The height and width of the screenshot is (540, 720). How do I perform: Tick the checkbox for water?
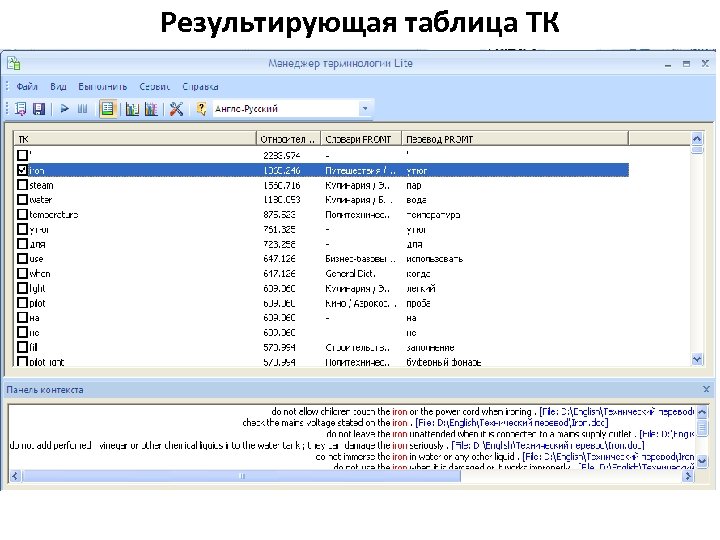22,200
